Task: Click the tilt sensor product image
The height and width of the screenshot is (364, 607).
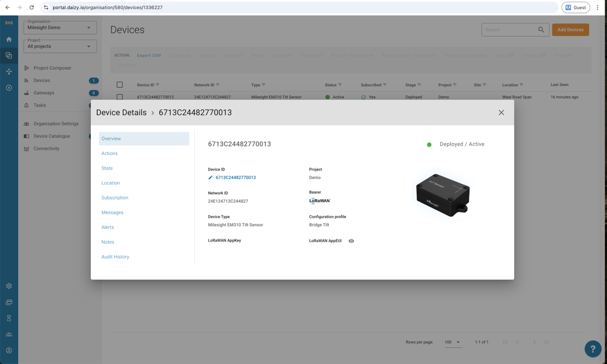Action: pyautogui.click(x=443, y=195)
